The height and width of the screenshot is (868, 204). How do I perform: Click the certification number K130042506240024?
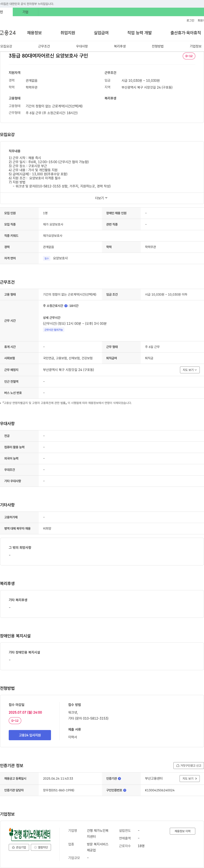coord(160,790)
